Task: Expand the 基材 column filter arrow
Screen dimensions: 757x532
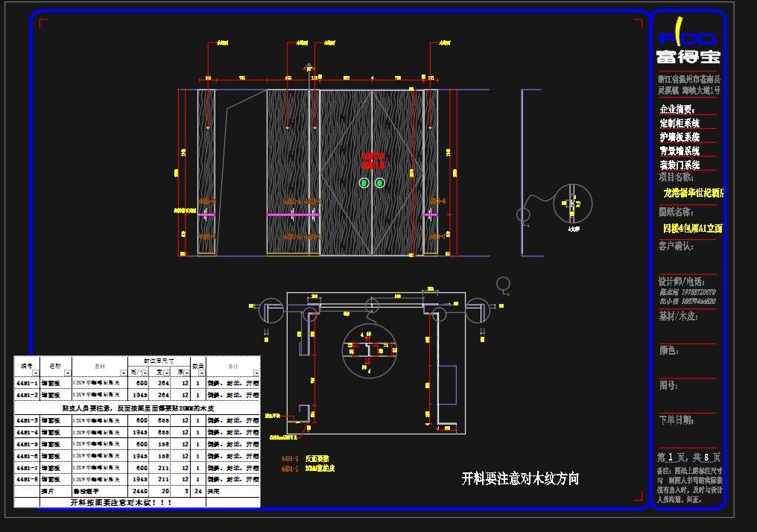Action: point(125,373)
